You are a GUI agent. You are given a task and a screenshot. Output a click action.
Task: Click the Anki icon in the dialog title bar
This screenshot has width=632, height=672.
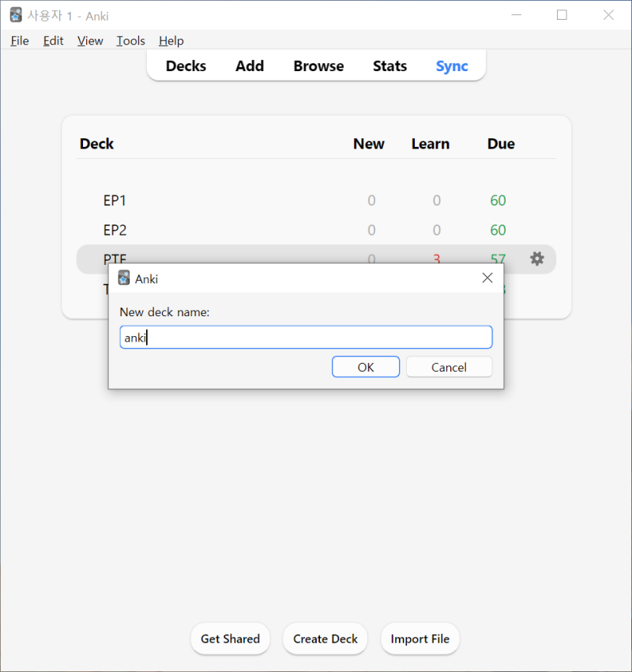click(x=124, y=277)
